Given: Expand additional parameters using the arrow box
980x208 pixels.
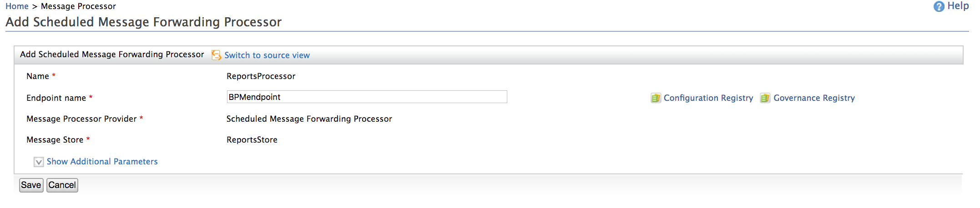Looking at the screenshot, I should point(39,162).
